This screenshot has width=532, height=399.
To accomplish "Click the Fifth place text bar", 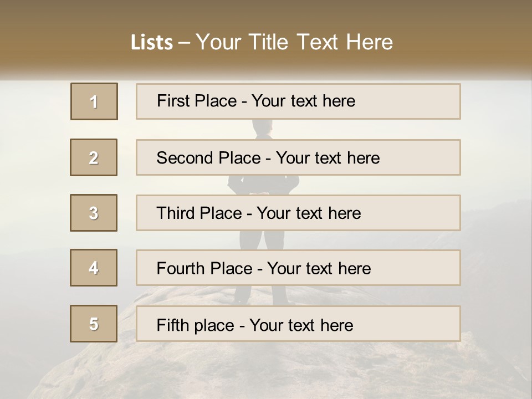I will coord(298,324).
